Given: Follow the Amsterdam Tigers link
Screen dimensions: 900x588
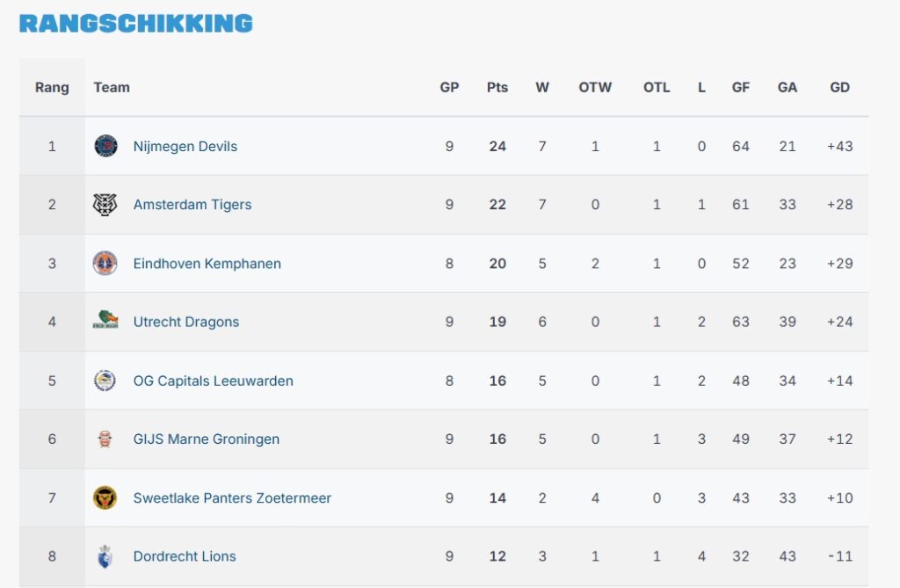Looking at the screenshot, I should point(192,204).
